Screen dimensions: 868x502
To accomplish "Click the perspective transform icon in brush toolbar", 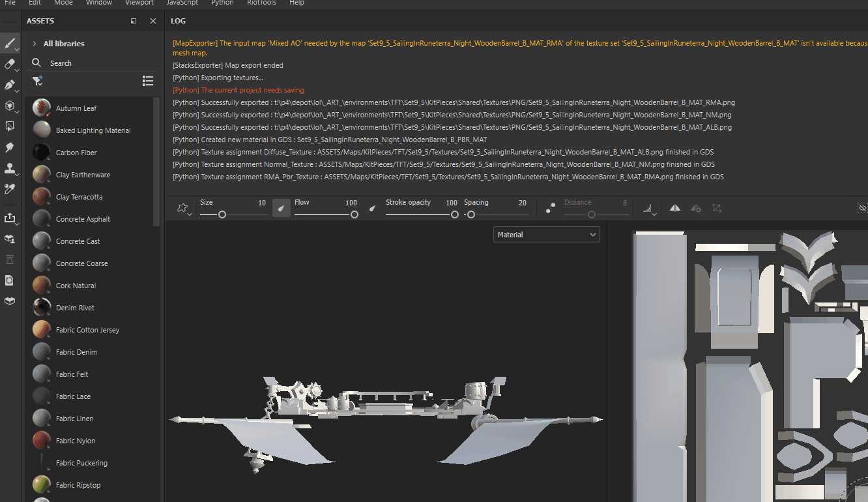I will (717, 208).
